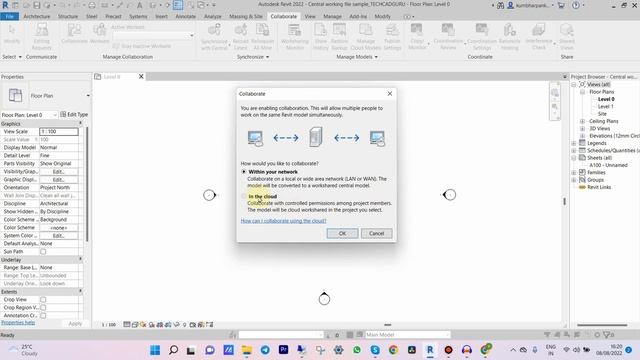Cancel the Collaborate dialog

coord(376,233)
